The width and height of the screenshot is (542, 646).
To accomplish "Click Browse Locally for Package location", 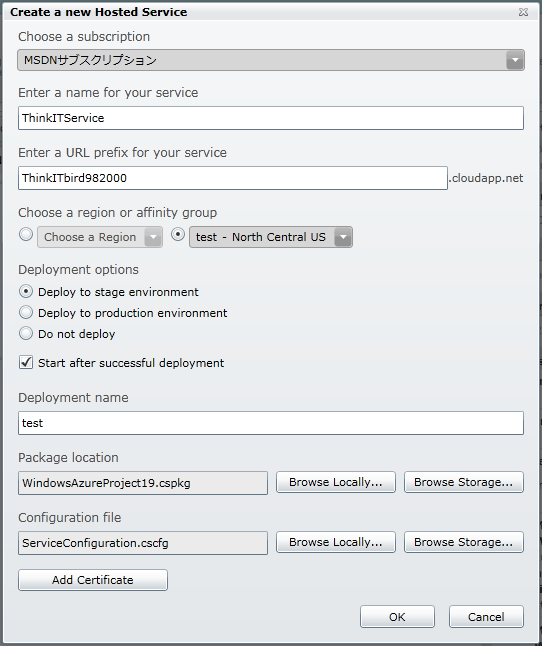I will coord(336,482).
